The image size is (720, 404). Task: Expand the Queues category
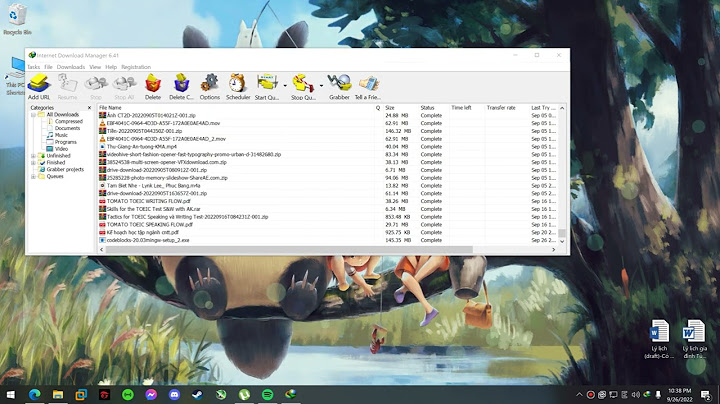click(x=33, y=177)
